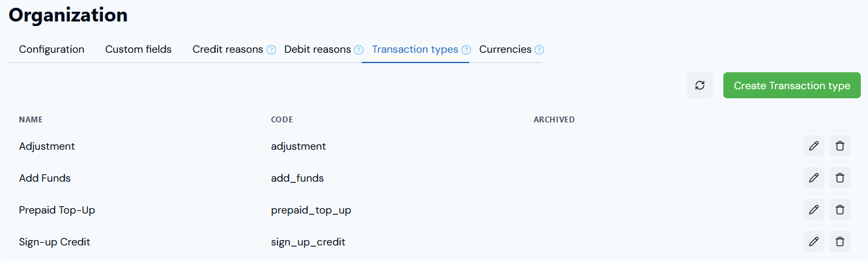Open the Custom fields tab
Screen dimensions: 868x261
coord(138,49)
